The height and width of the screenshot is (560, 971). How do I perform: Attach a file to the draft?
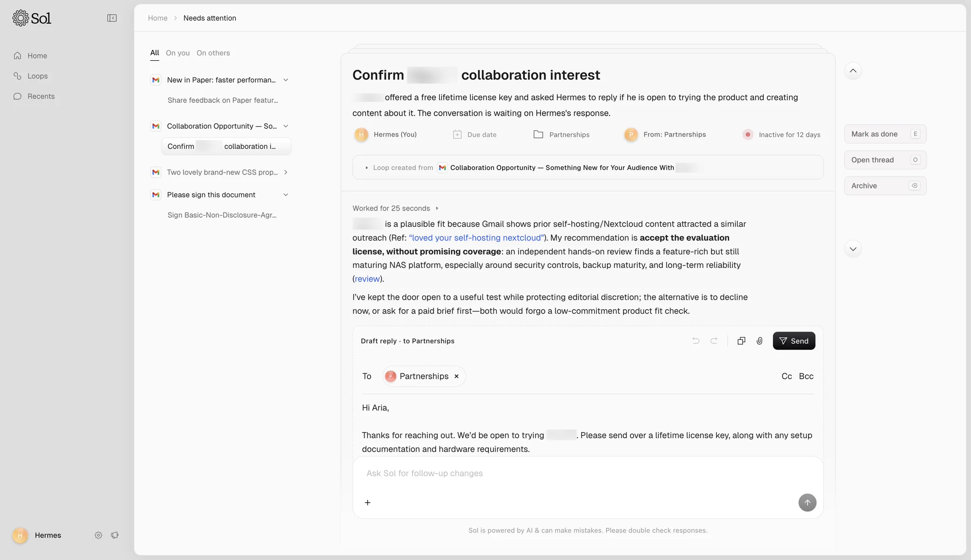(760, 340)
